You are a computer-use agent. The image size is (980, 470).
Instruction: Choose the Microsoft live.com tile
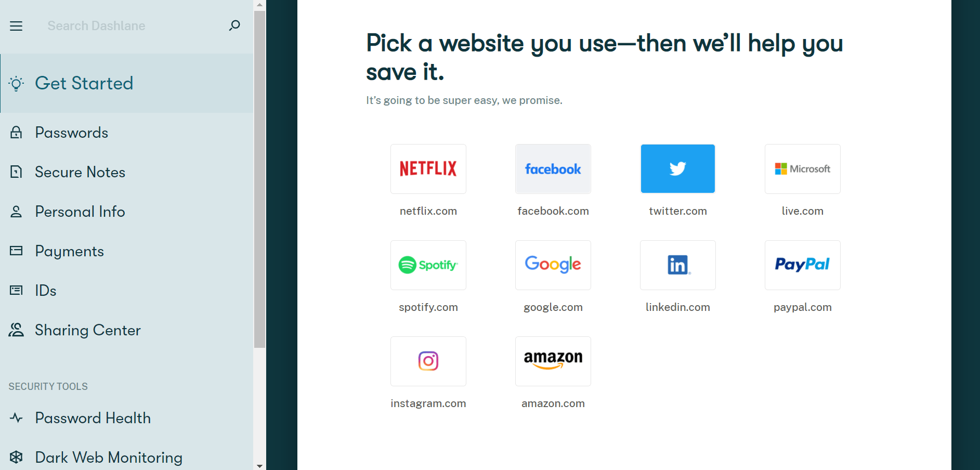coord(802,169)
